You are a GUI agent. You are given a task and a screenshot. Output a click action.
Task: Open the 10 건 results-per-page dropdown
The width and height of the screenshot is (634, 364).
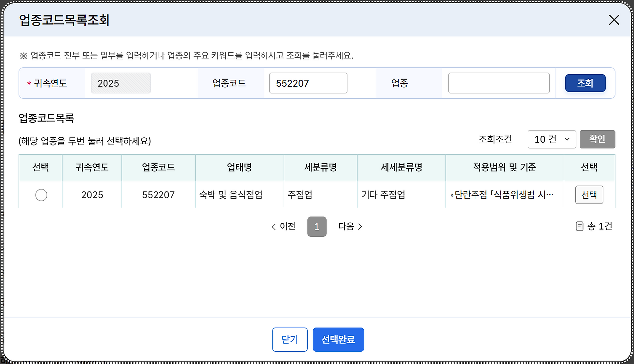pos(552,139)
